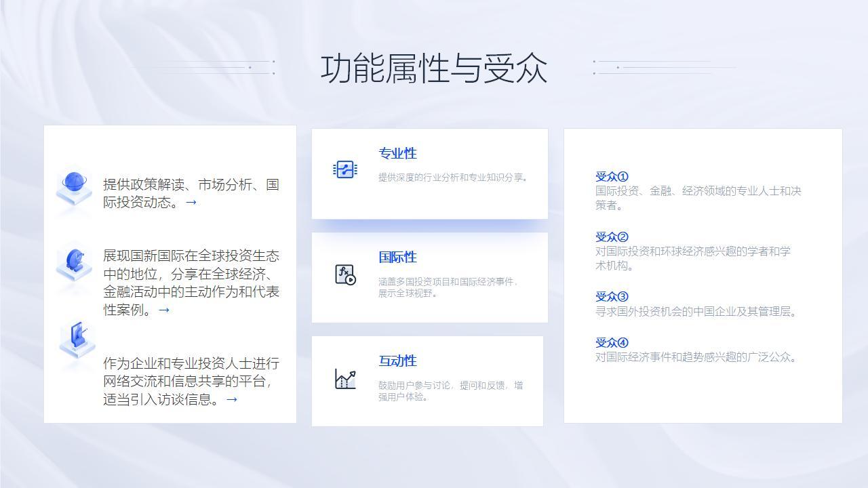Select the 受众④ heading
Viewport: 868px width, 488px height.
pyautogui.click(x=612, y=343)
